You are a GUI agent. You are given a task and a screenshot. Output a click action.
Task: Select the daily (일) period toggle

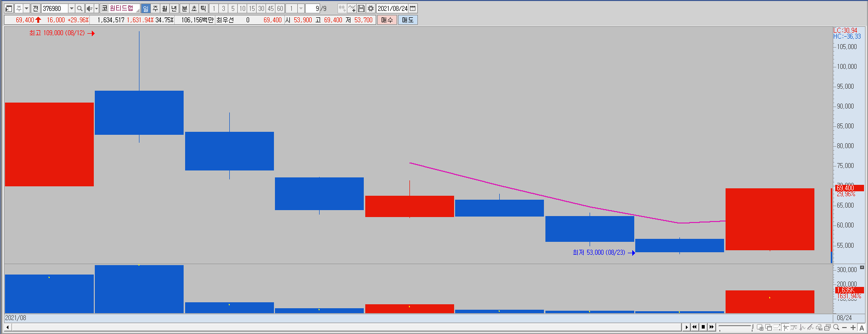coord(145,8)
